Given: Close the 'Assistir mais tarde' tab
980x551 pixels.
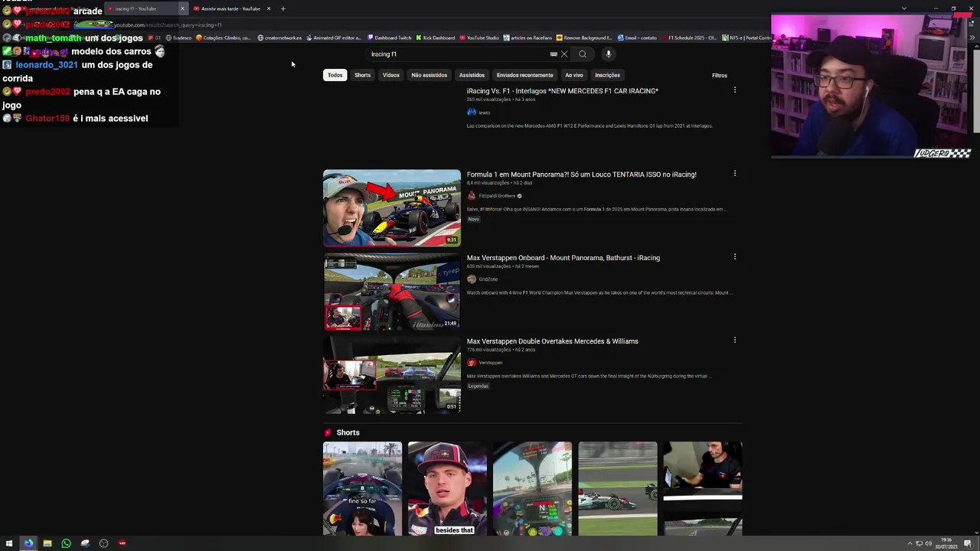Looking at the screenshot, I should (269, 8).
